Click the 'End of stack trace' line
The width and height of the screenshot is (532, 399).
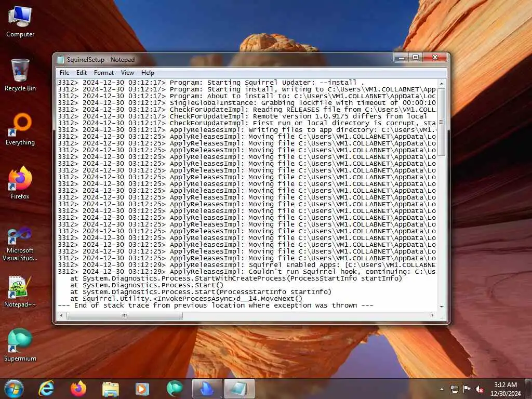click(216, 305)
